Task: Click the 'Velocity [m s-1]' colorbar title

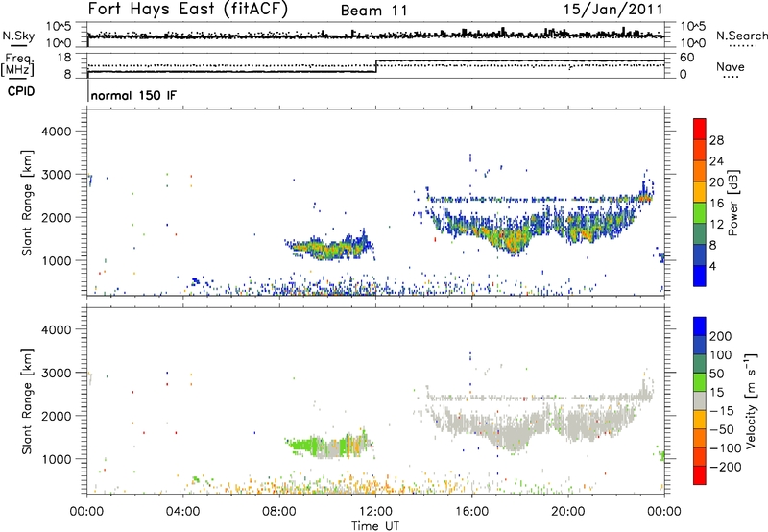Action: [752, 400]
